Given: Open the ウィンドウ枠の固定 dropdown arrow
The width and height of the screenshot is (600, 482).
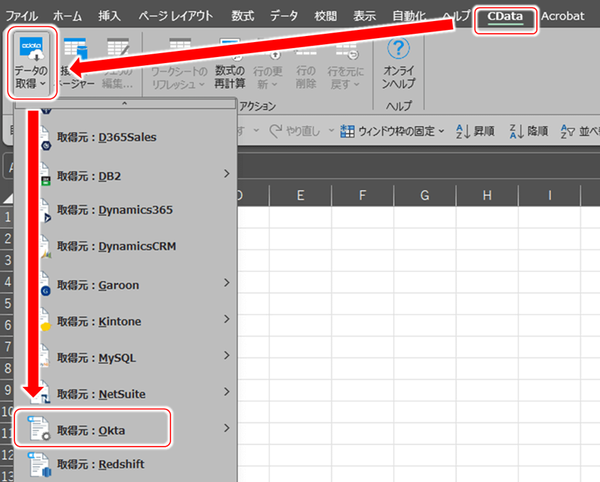Looking at the screenshot, I should [x=442, y=131].
